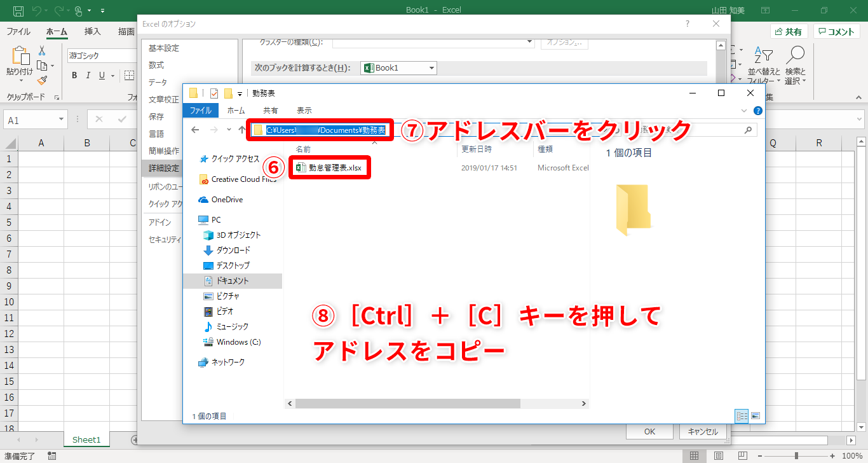
Task: Select ドキュメント in Explorer navigation pane
Action: (x=233, y=280)
